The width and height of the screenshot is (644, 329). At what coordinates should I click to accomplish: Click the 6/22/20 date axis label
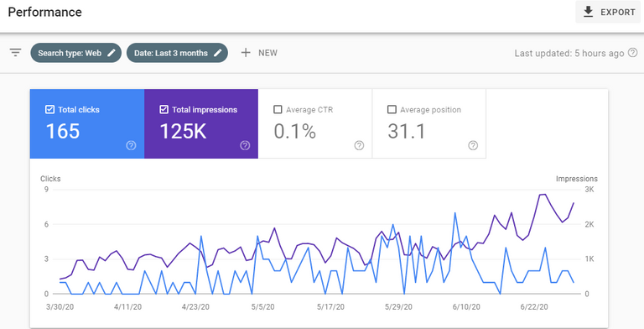pyautogui.click(x=534, y=307)
